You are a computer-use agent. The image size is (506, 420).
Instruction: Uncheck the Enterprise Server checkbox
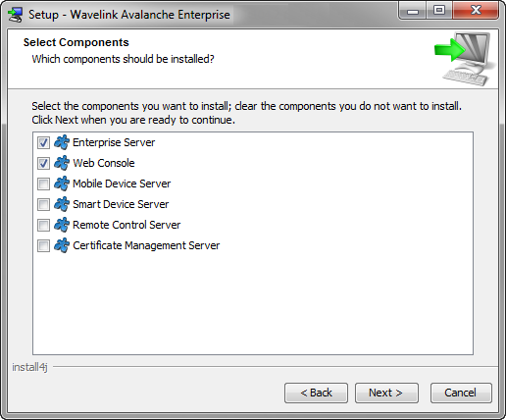[43, 142]
